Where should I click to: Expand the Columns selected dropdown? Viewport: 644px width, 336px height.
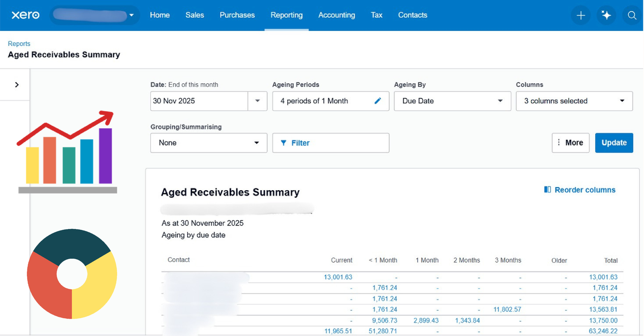point(574,101)
